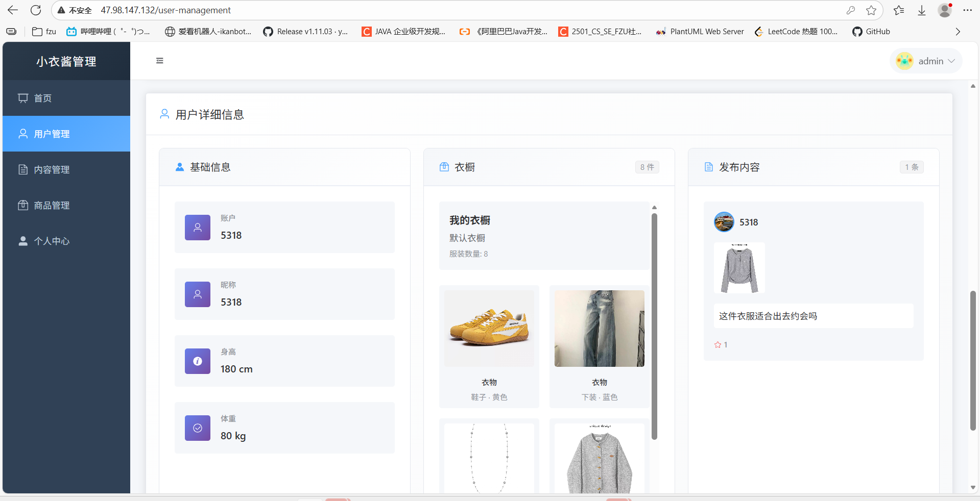
Task: Open the browser settings and more menu
Action: [x=968, y=10]
